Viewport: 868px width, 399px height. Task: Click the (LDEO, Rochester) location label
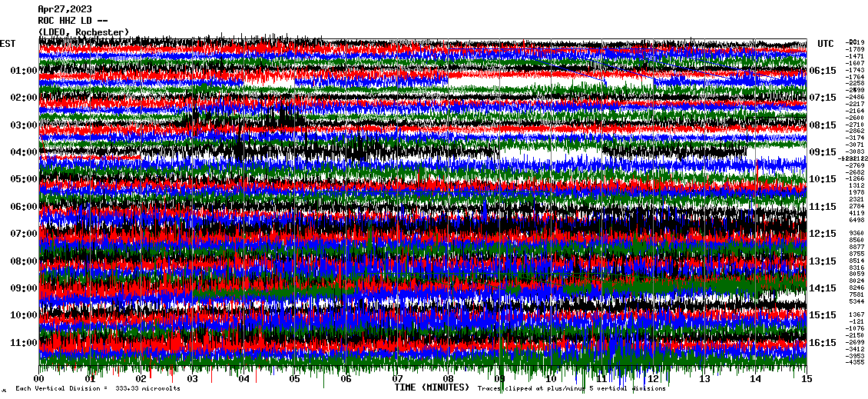click(83, 32)
